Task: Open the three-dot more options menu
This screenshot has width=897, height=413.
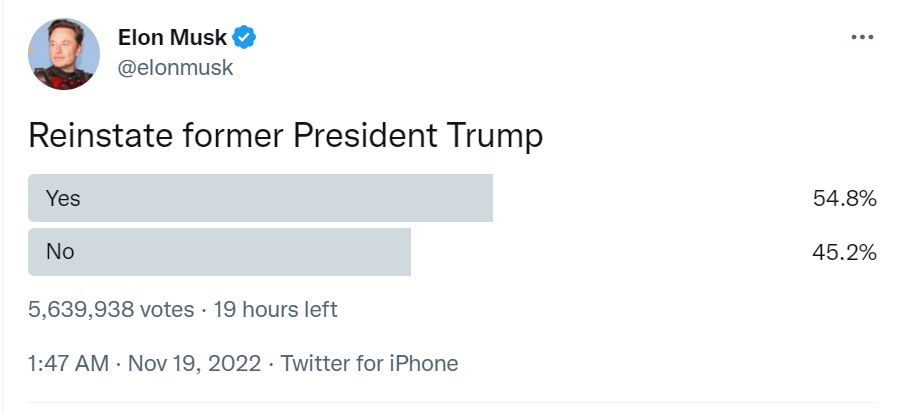Action: tap(861, 37)
